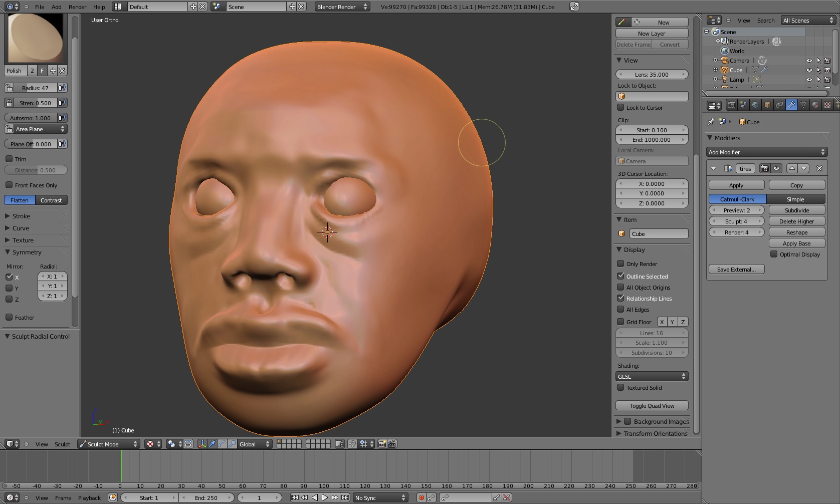840x504 pixels.
Task: Select the translate manipulator arrow icon
Action: [212, 444]
